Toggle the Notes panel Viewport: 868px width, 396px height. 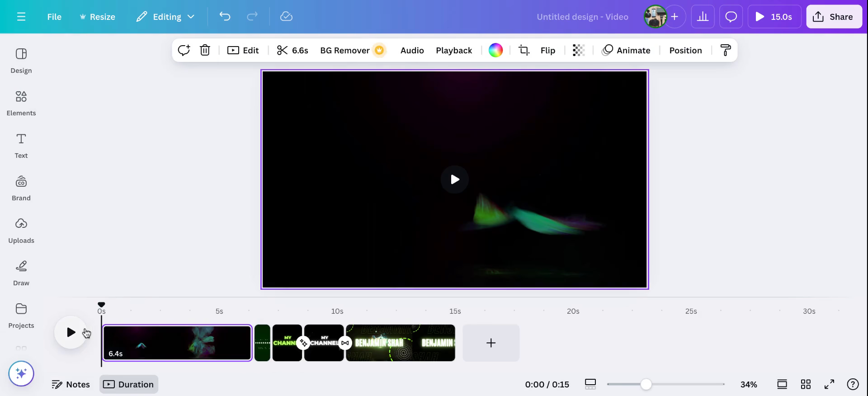pos(71,384)
